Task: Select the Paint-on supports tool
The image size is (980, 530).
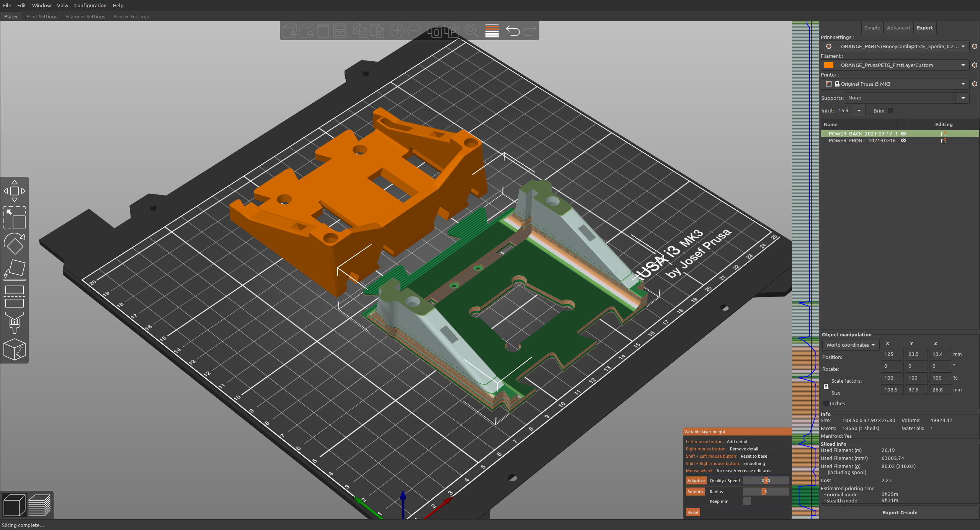Action: 15,323
